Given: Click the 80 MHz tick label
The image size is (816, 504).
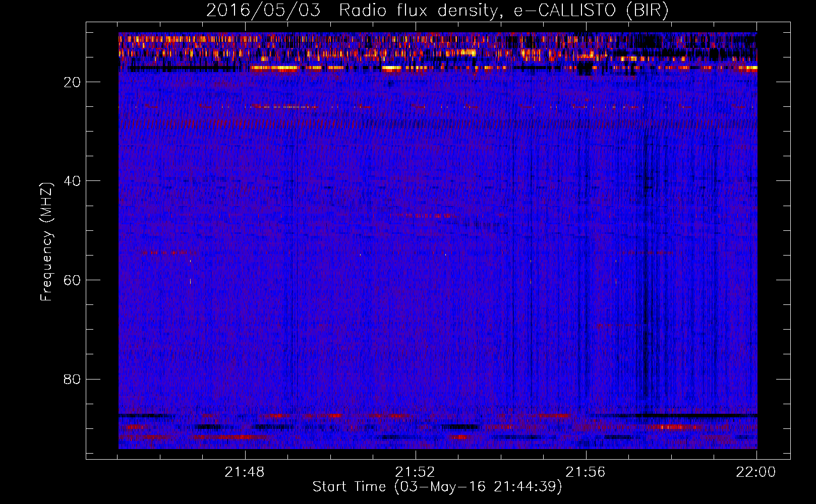Looking at the screenshot, I should tap(73, 379).
